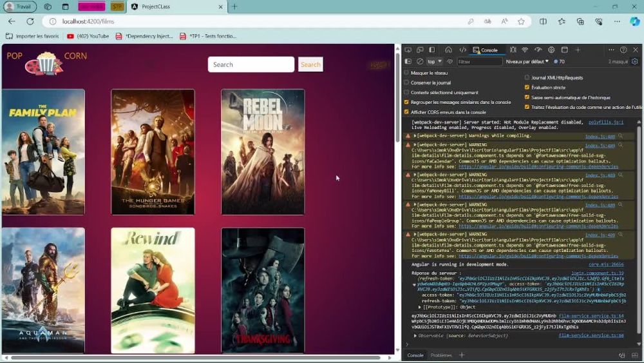The height and width of the screenshot is (363, 644).
Task: Select the Problèmes drawer tab
Action: click(441, 355)
